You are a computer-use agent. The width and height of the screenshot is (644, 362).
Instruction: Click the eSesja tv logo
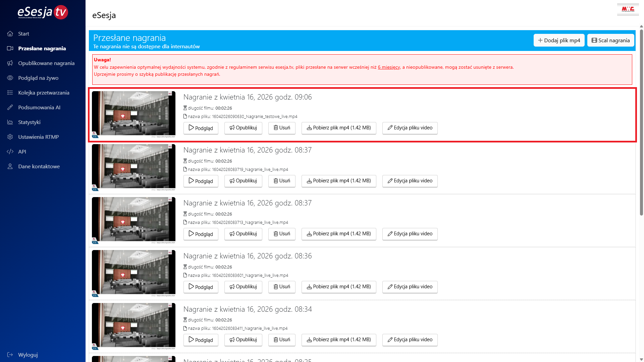(x=43, y=12)
